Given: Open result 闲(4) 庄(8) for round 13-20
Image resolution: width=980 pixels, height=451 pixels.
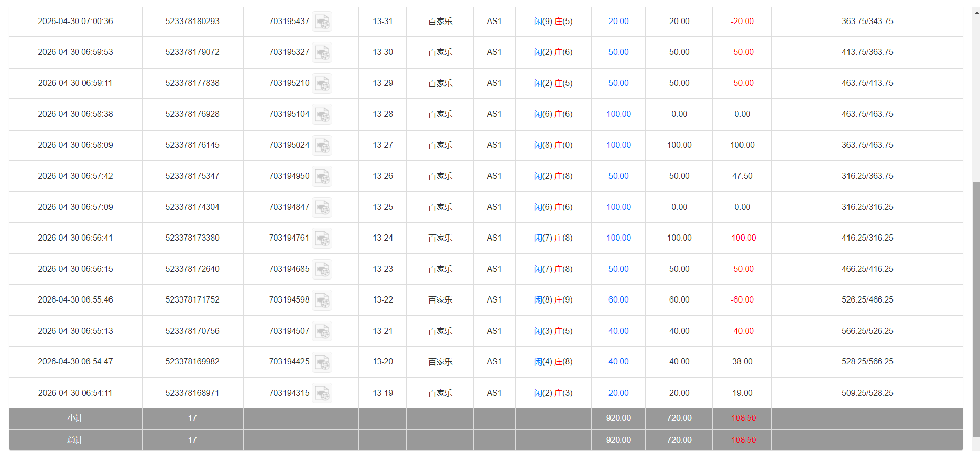Looking at the screenshot, I should point(553,362).
